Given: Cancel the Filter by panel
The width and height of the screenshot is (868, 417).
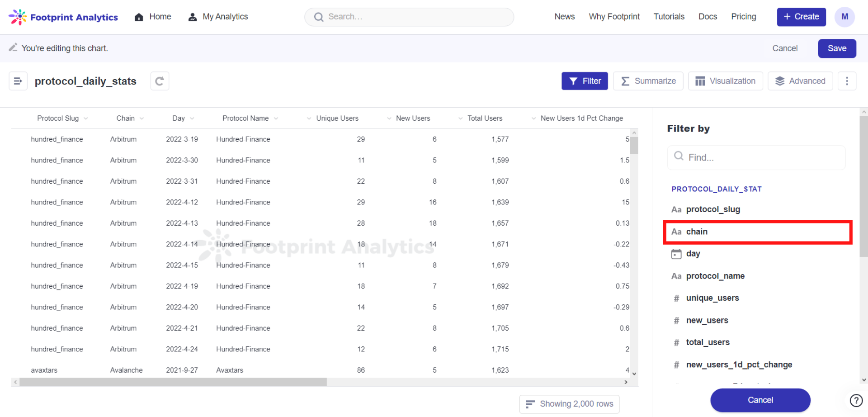Looking at the screenshot, I should click(760, 400).
